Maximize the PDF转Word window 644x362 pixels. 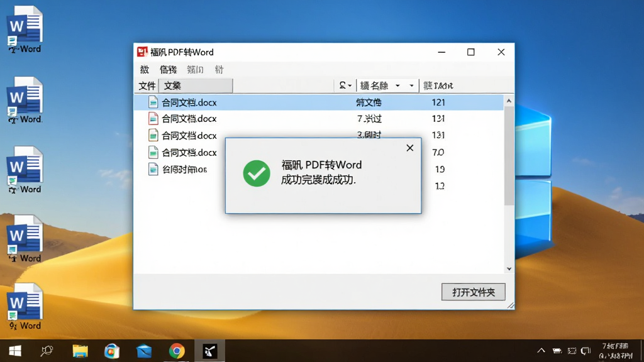point(470,52)
